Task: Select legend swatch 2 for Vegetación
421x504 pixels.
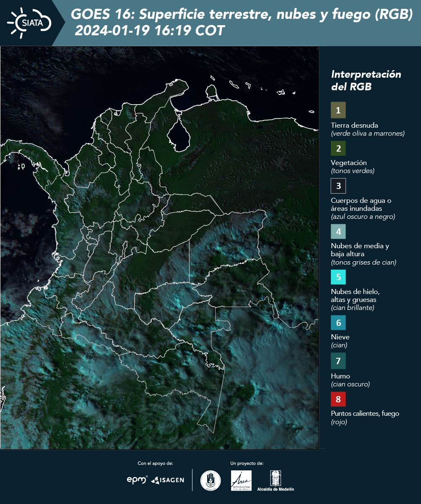Action: click(x=338, y=148)
